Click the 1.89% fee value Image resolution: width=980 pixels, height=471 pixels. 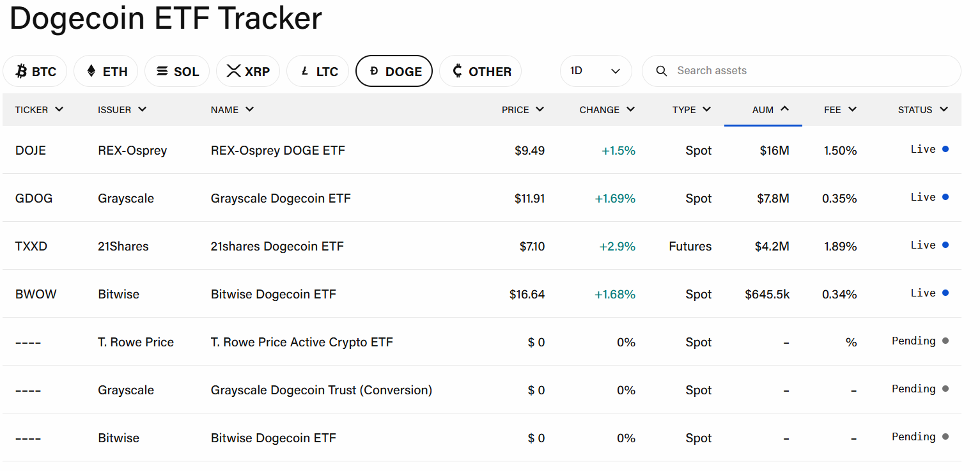(x=840, y=247)
